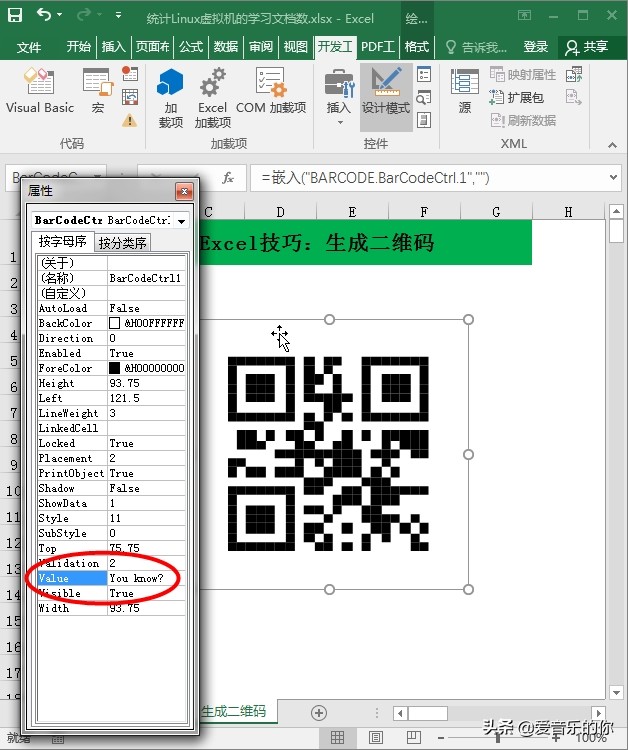
Task: Click 映射属性 map properties
Action: click(523, 75)
